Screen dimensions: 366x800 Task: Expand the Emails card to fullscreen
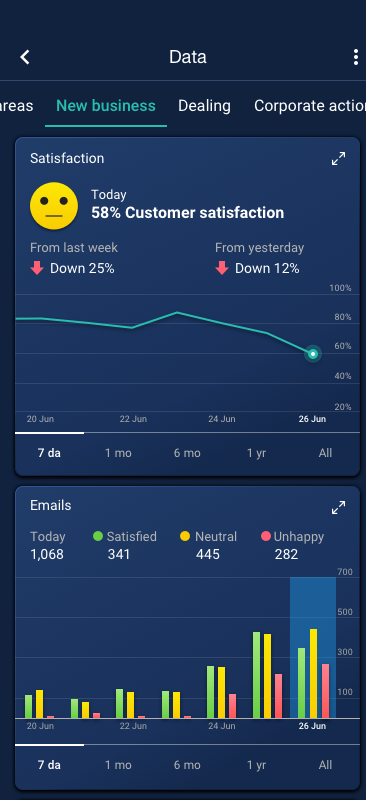[x=338, y=508]
